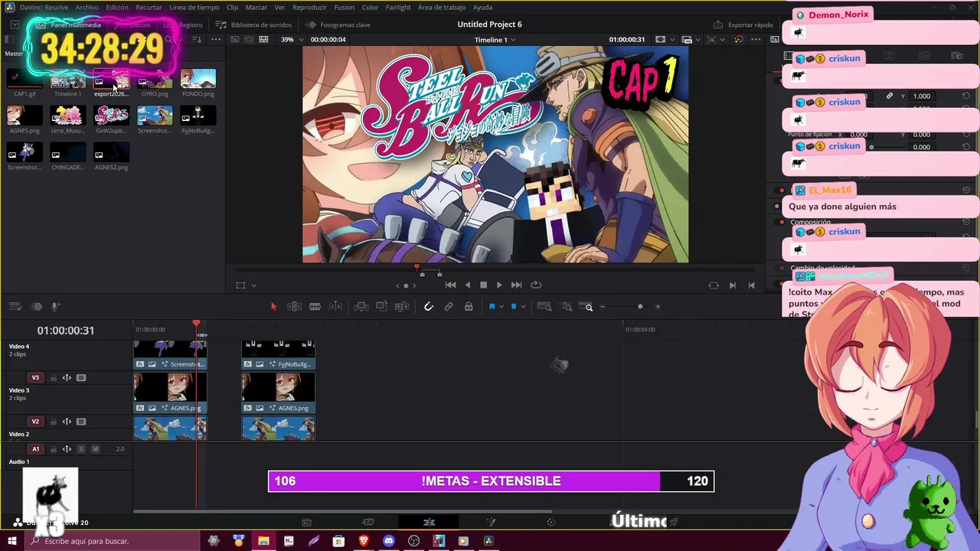The width and height of the screenshot is (980, 551).
Task: Select the V2 track destination button
Action: pos(35,422)
